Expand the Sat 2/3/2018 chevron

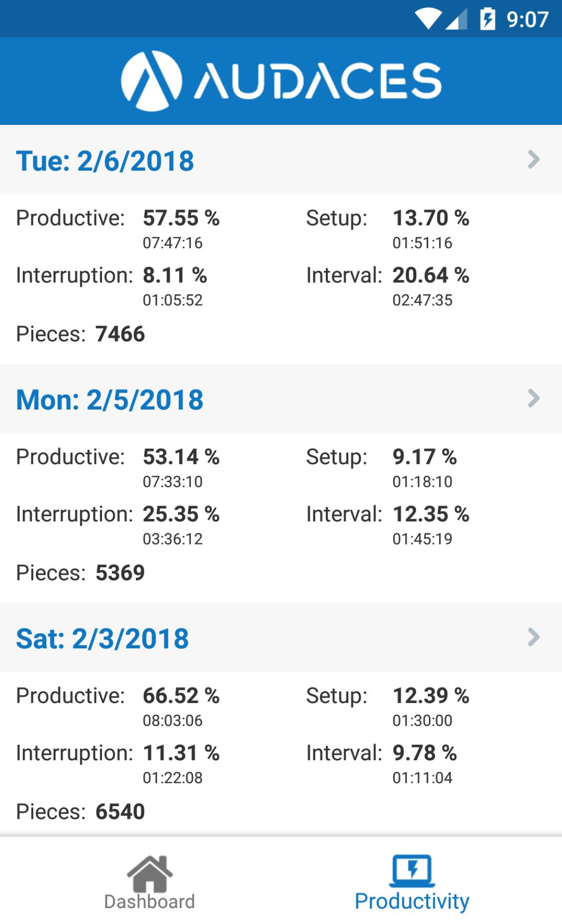pyautogui.click(x=533, y=637)
